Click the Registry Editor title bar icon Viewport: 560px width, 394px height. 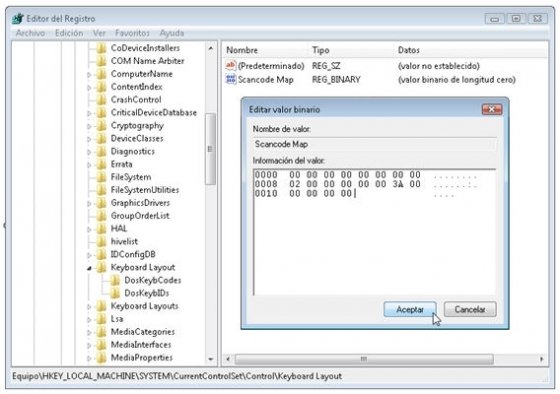[18, 19]
